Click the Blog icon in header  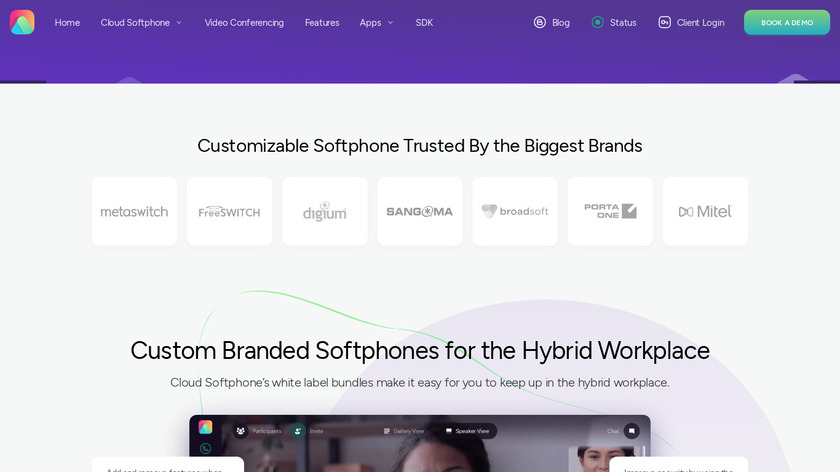pos(539,22)
